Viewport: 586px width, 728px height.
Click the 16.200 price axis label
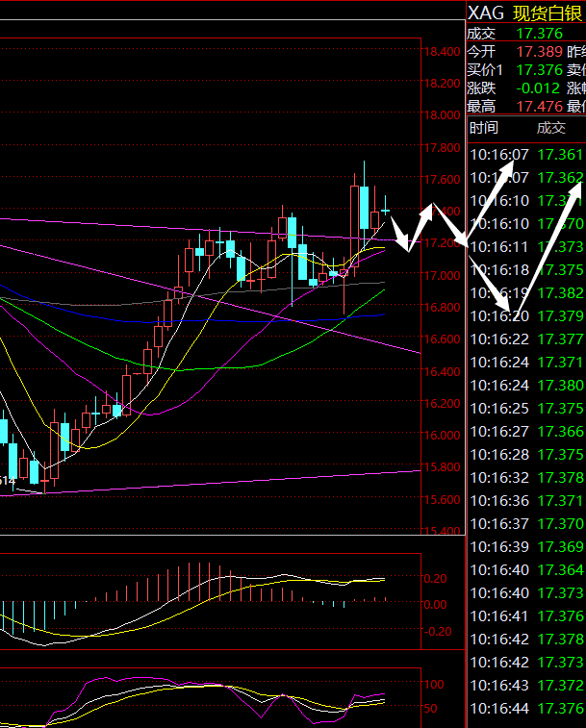coord(442,404)
